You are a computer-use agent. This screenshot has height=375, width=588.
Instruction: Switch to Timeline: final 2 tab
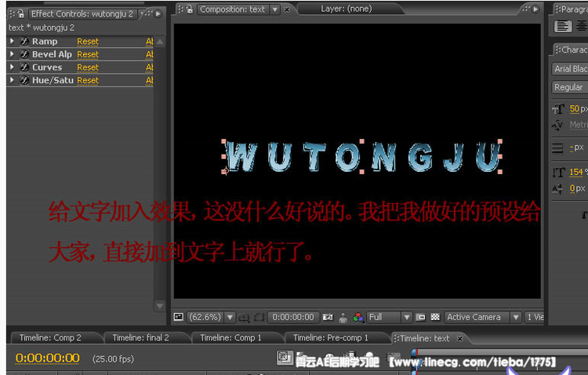point(140,338)
